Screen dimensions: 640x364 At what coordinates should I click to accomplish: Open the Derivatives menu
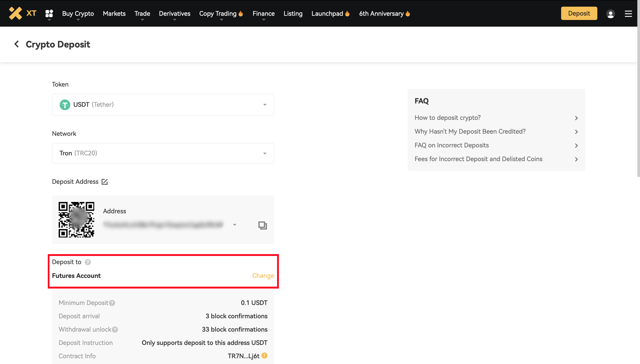[174, 14]
